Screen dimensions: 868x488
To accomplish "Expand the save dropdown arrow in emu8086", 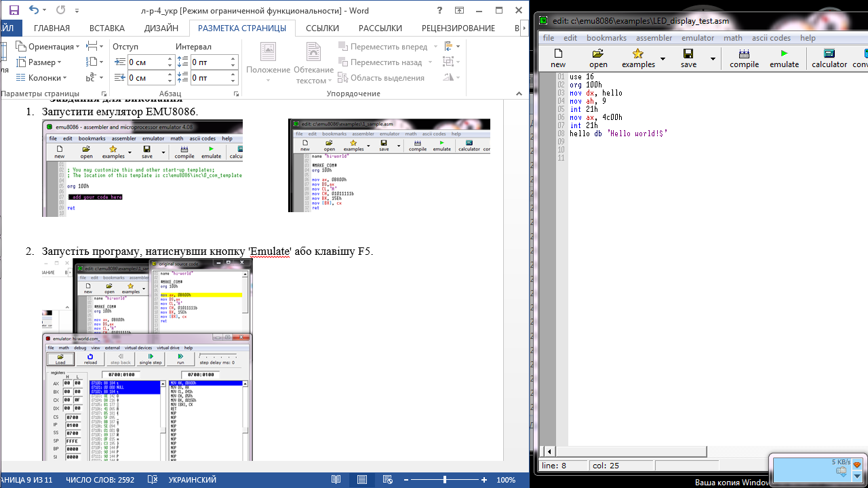I will 713,59.
